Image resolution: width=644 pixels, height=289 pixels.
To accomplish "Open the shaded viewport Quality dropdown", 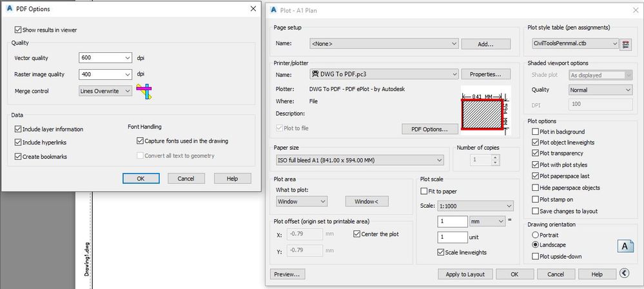I will click(x=600, y=90).
